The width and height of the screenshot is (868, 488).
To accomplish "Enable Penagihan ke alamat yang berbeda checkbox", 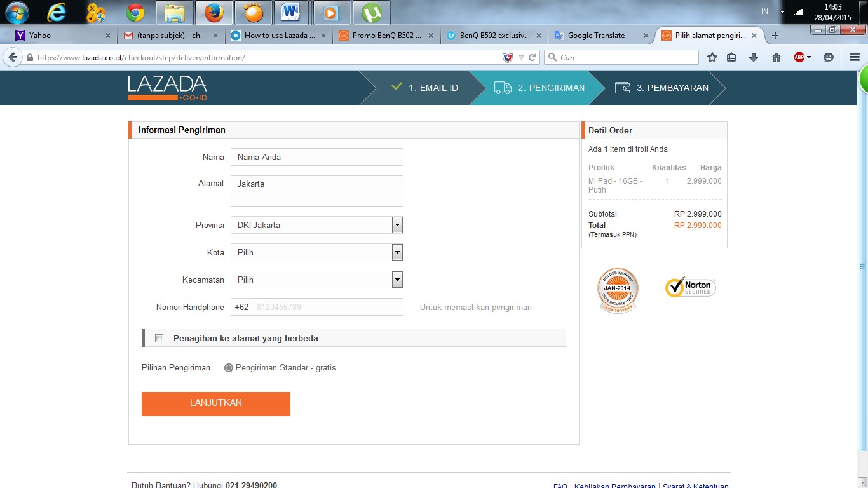I will [x=159, y=338].
